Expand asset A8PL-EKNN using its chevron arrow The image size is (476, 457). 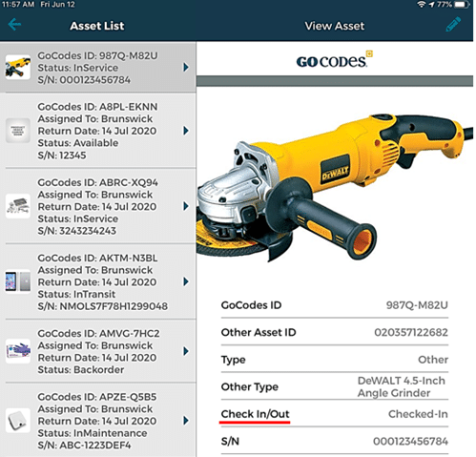coord(186,131)
